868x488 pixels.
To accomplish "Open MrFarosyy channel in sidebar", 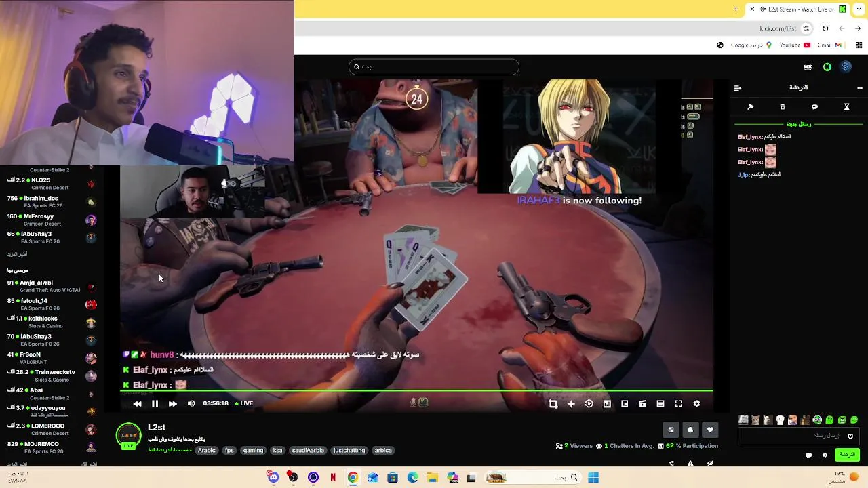I will tap(52, 220).
